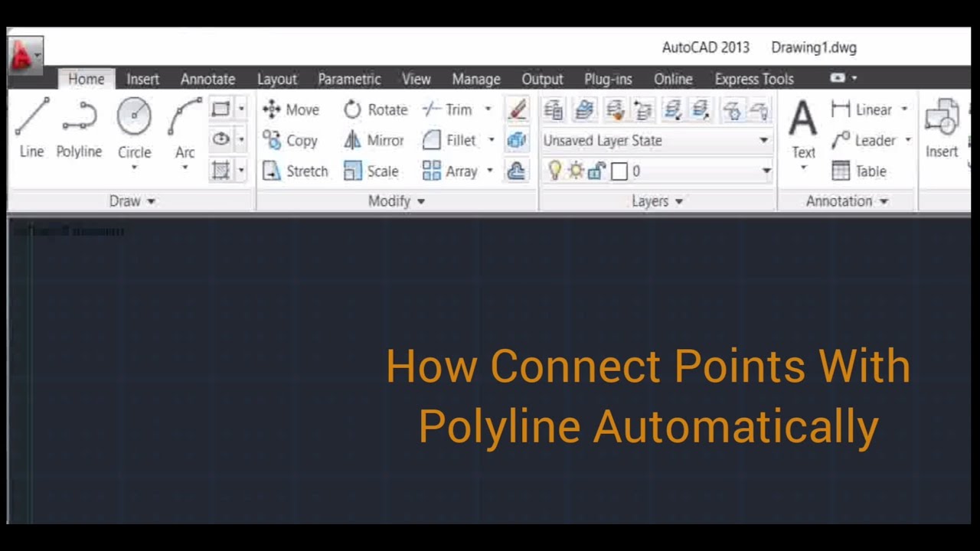Open the Array dropdown arrow
The height and width of the screenshot is (551, 980).
pyautogui.click(x=490, y=171)
